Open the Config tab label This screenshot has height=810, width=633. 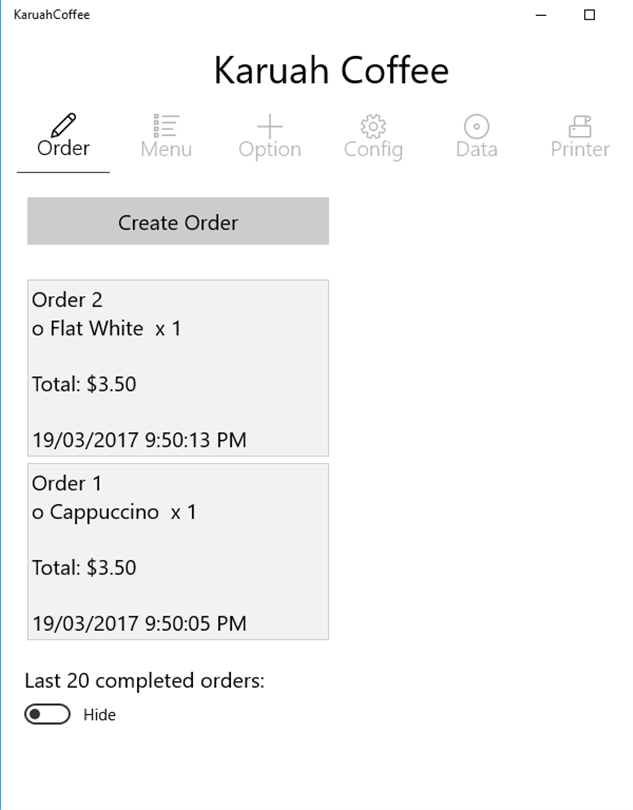point(373,149)
